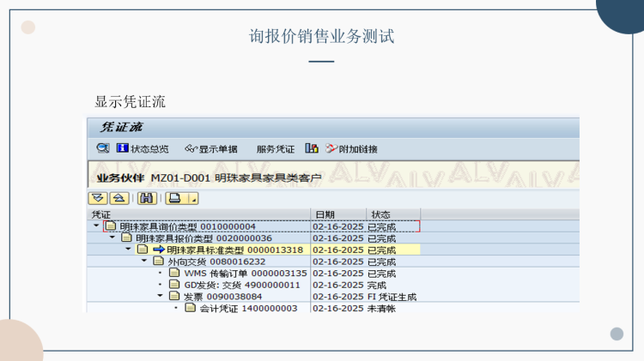The image size is (644, 361).
Task: Click the display document details magnifier icon
Action: click(103, 148)
